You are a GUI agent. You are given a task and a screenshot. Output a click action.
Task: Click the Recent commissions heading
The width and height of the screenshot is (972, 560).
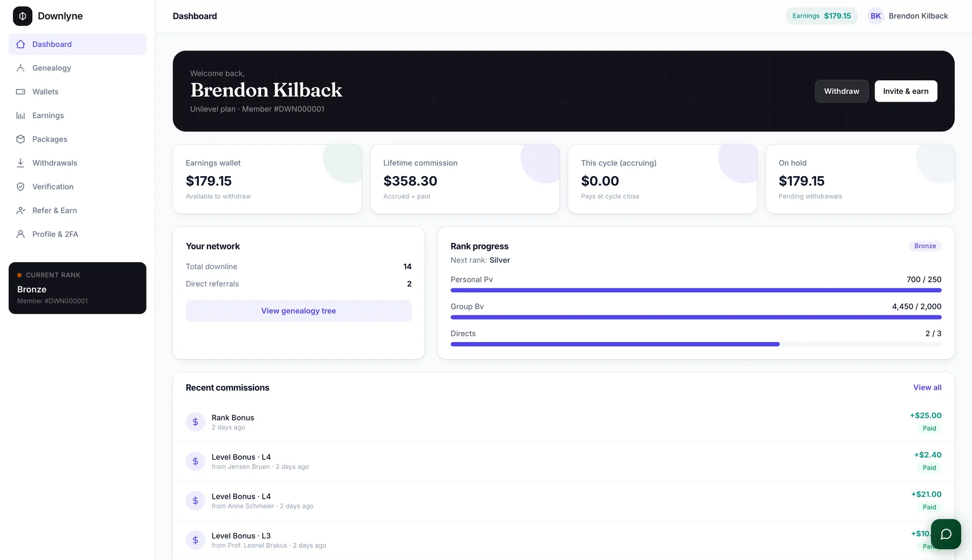pyautogui.click(x=227, y=387)
